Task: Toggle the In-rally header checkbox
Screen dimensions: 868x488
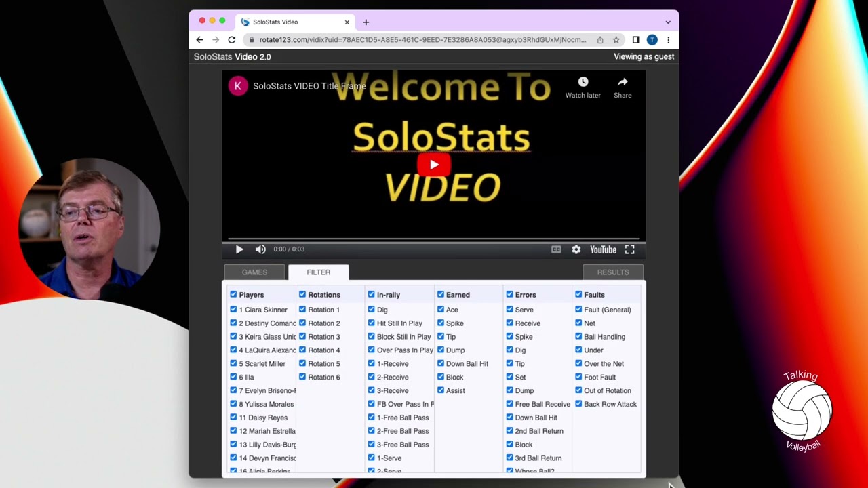Action: pyautogui.click(x=371, y=294)
